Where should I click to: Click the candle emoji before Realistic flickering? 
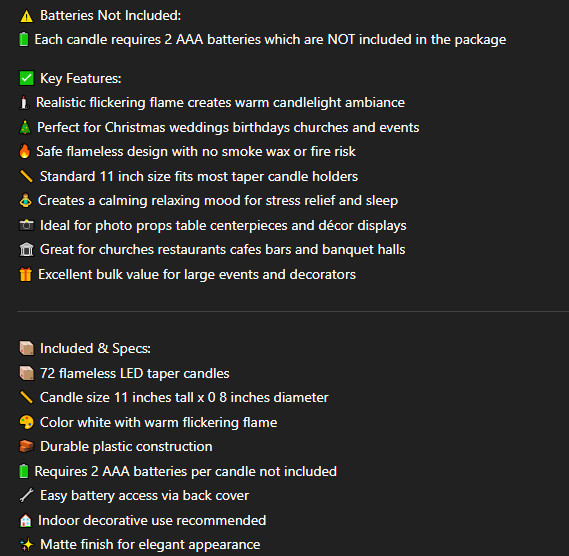tap(24, 103)
